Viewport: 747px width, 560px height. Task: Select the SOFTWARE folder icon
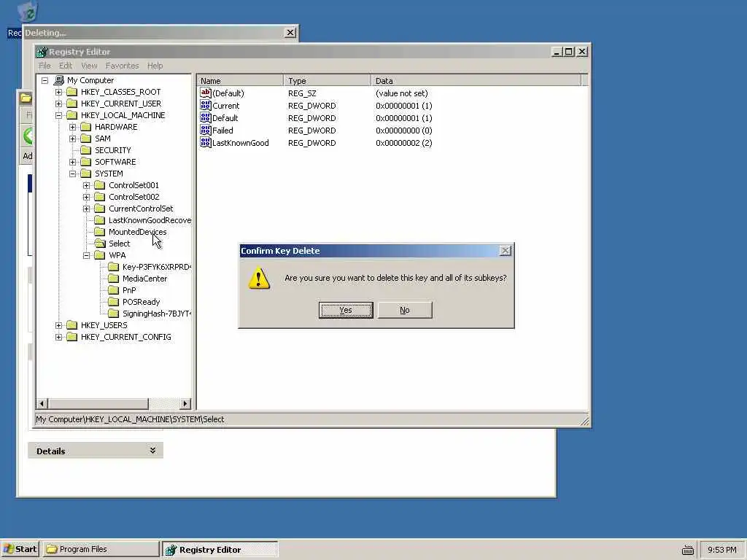coord(86,161)
